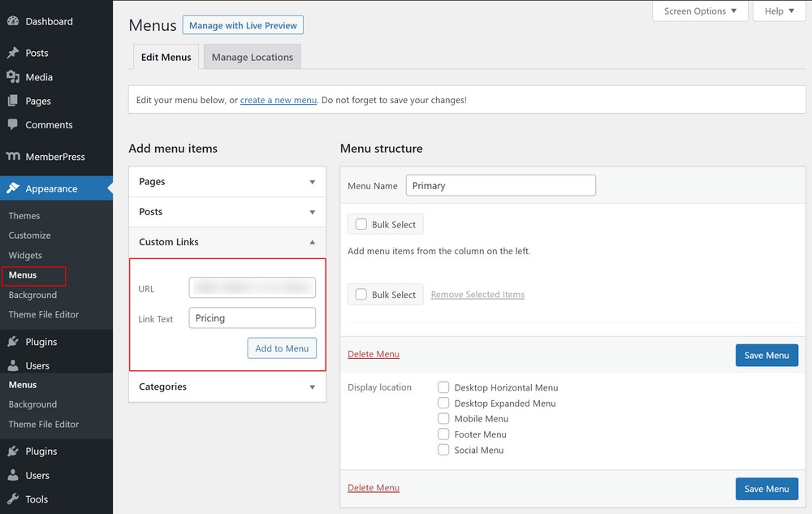
Task: Open Tools via the wrench icon
Action: coord(13,499)
